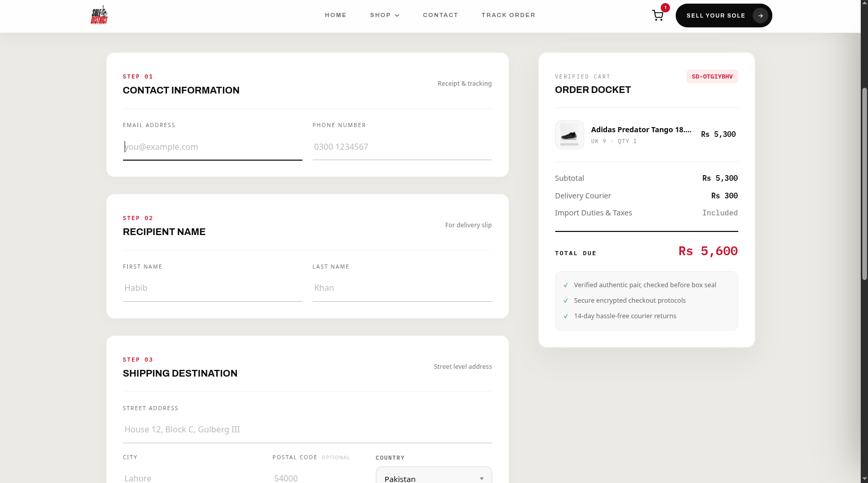This screenshot has width=868, height=483.
Task: Click the Shipping Destination heading
Action: (180, 373)
